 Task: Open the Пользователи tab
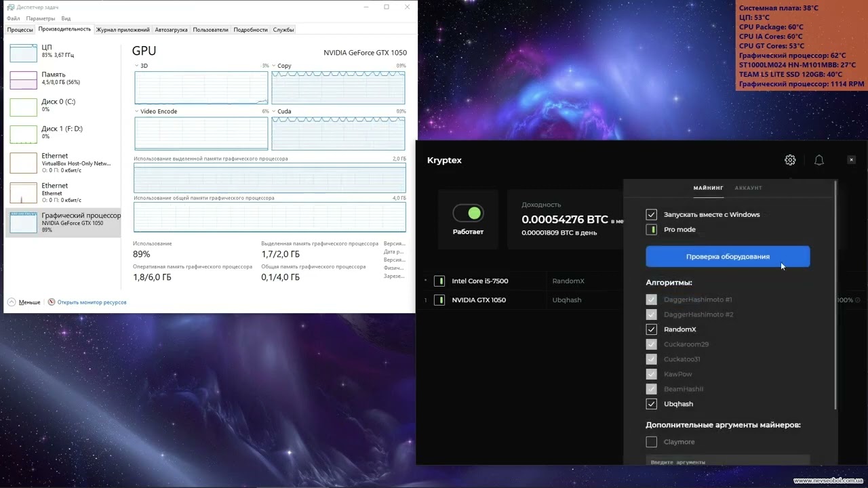[210, 30]
